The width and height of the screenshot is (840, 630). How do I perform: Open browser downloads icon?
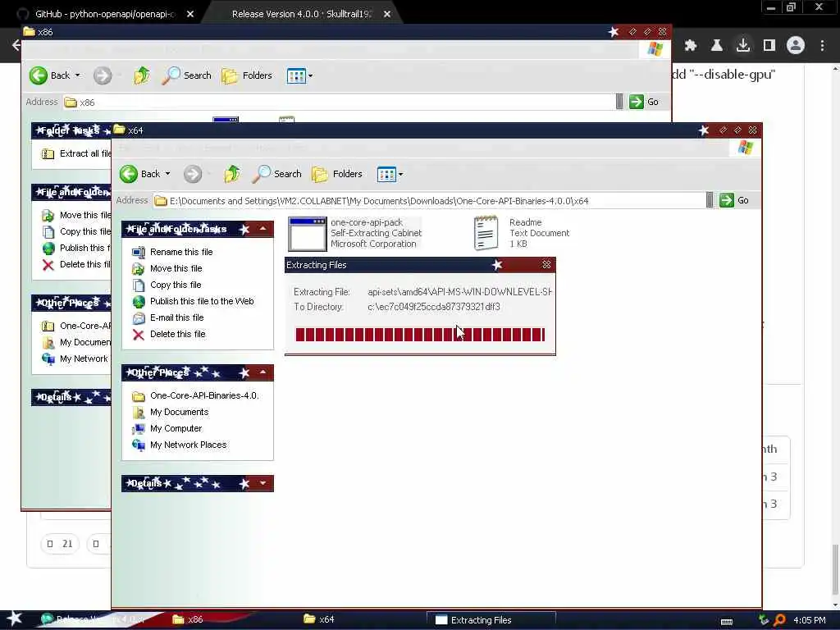click(743, 46)
